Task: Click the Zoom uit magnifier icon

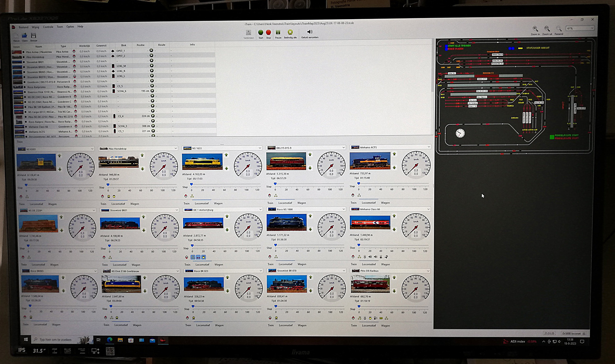Action: click(547, 29)
